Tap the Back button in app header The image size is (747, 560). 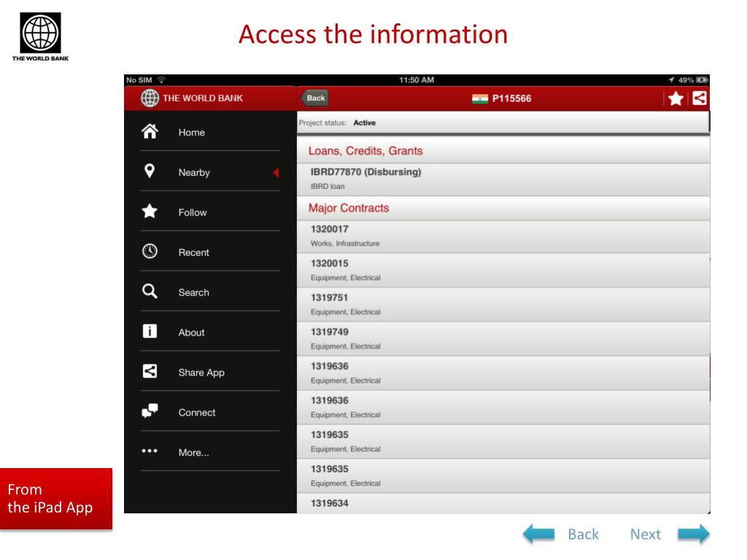click(x=315, y=98)
